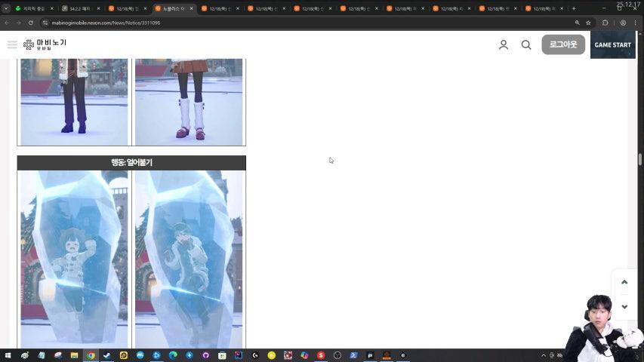View site information icon in address bar
The width and height of the screenshot is (644, 362).
click(45, 23)
